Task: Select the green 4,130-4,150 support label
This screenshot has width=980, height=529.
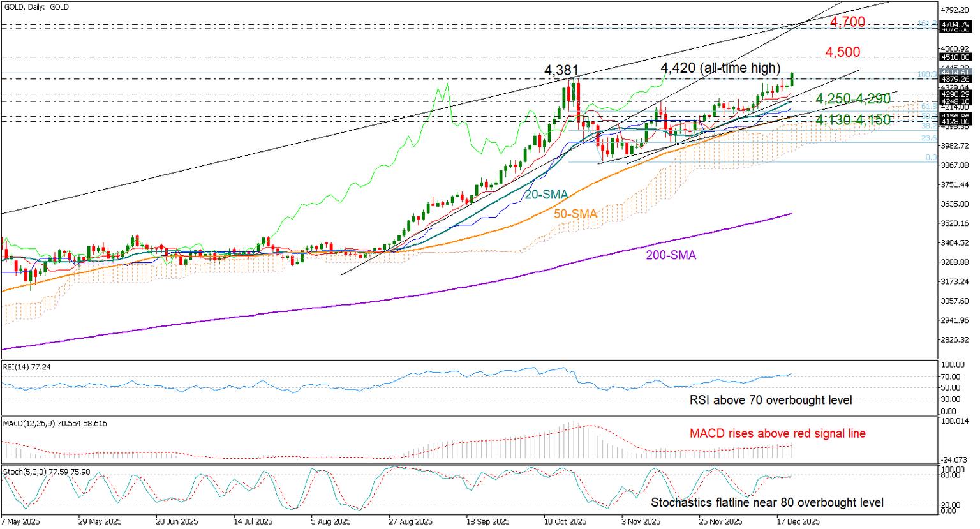Action: [x=853, y=120]
